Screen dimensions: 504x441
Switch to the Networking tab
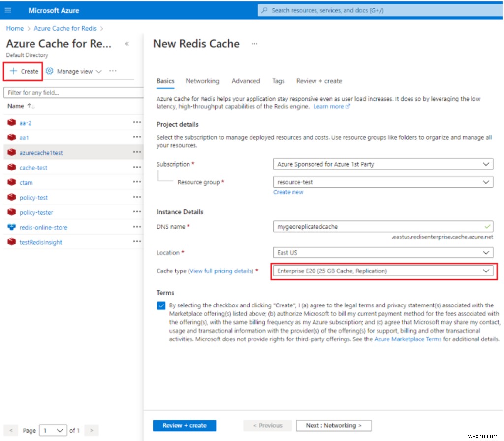(x=202, y=81)
